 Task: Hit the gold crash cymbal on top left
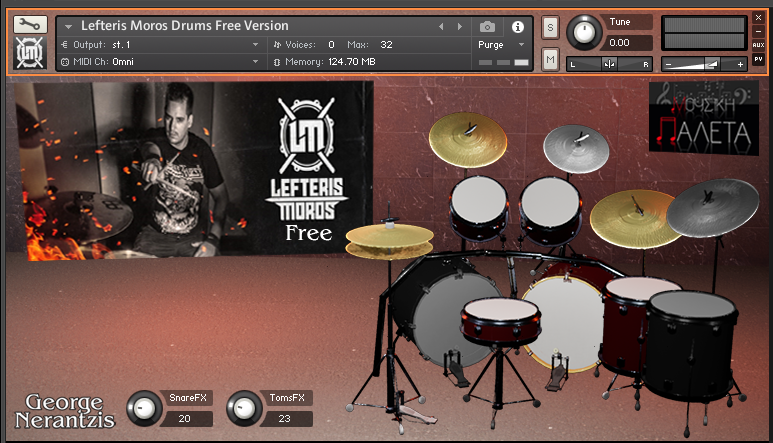(x=468, y=139)
